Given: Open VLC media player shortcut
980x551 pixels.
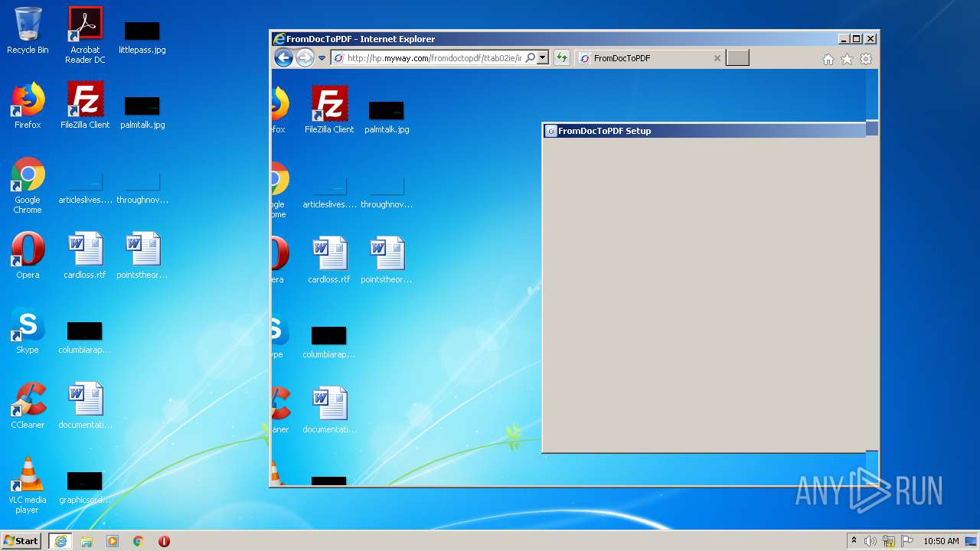Looking at the screenshot, I should (x=28, y=486).
